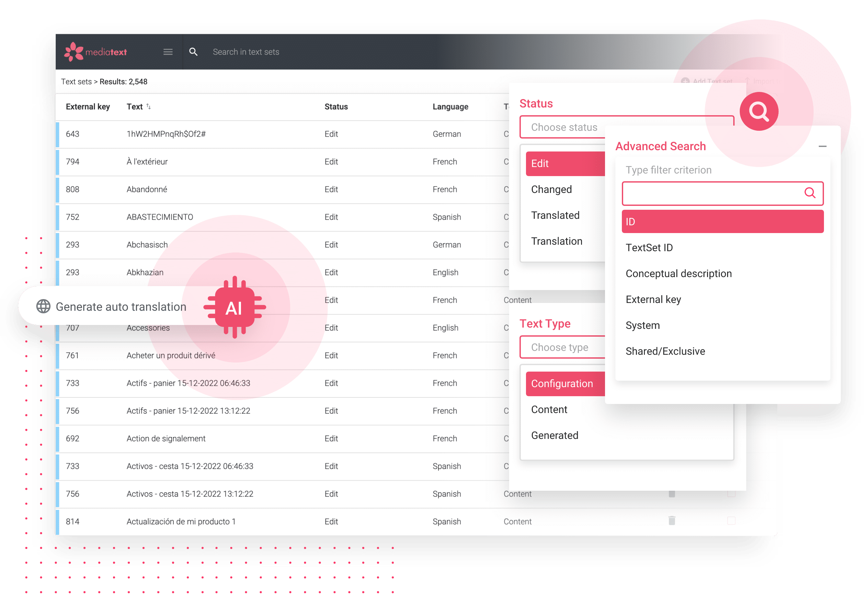This screenshot has height=615, width=868.
Task: Click the 'TextSet ID' filter criterion option
Action: 650,247
